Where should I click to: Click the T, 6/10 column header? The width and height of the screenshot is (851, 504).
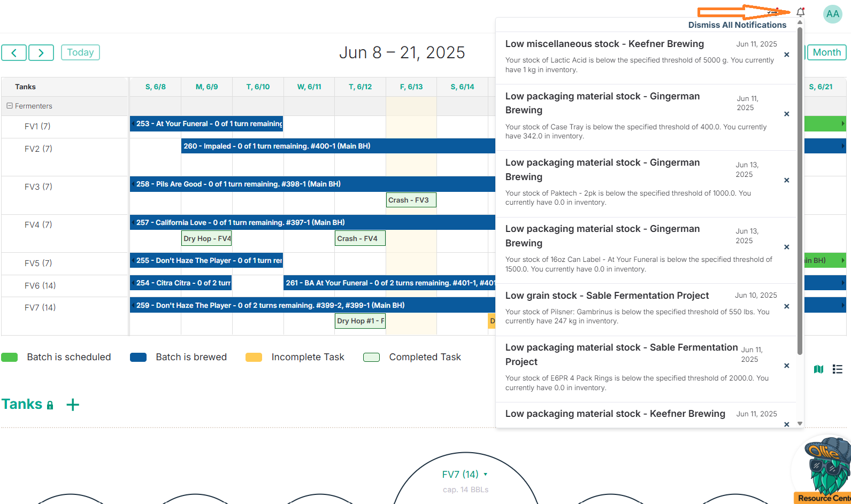pos(258,87)
